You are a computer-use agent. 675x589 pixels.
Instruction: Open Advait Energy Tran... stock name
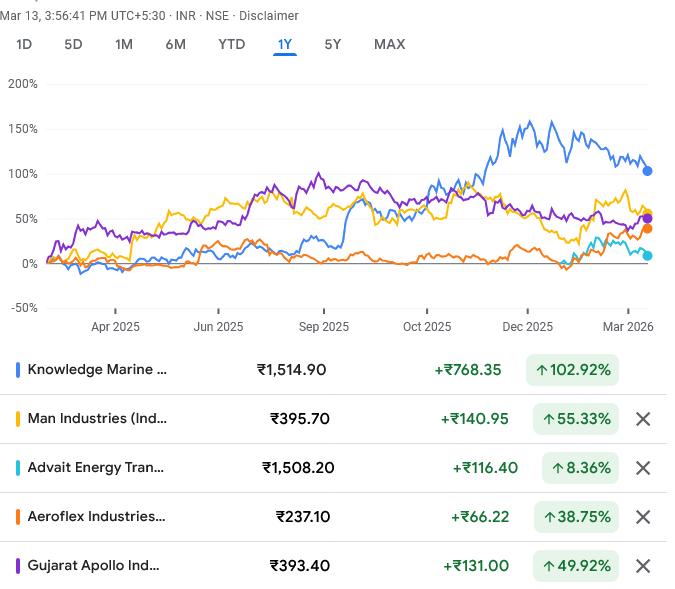(96, 468)
